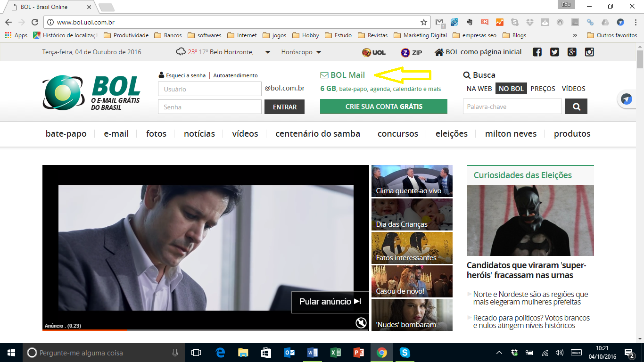Select the VÍDEOS search option
Viewport: 644px width, 362px height.
(x=574, y=89)
